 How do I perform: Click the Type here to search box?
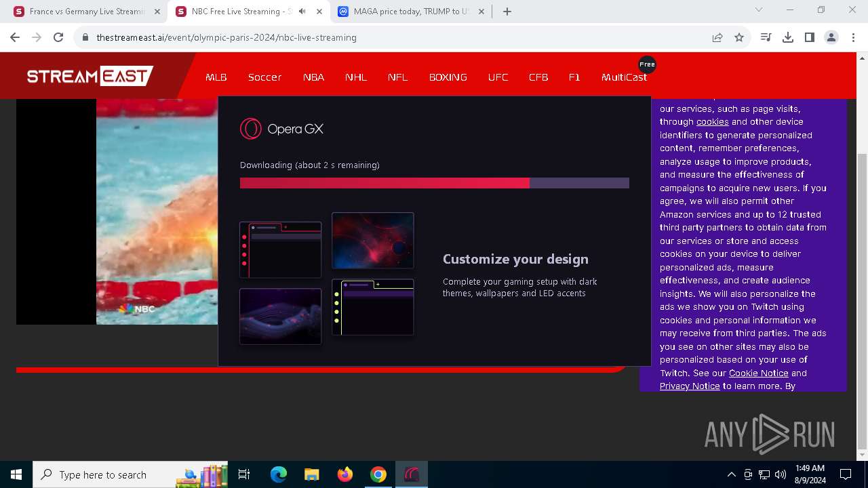(132, 474)
